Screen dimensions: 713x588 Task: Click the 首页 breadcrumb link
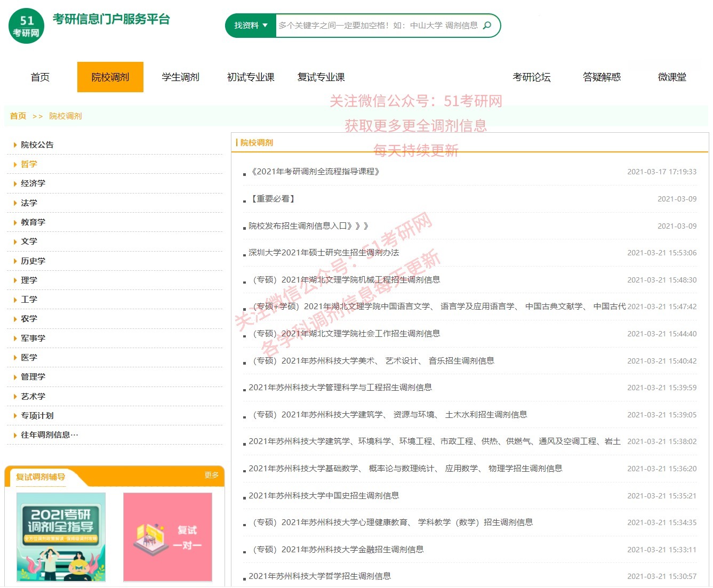pos(18,116)
